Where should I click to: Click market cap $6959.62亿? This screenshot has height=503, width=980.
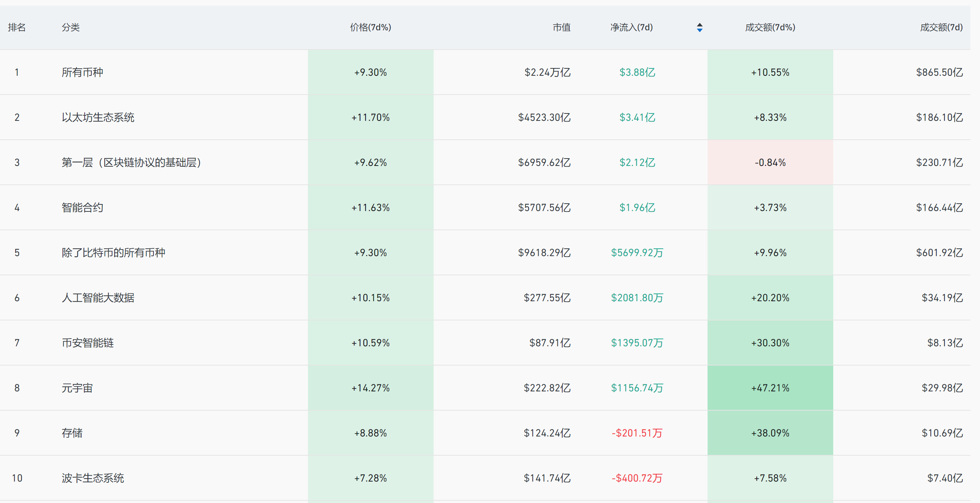[544, 163]
